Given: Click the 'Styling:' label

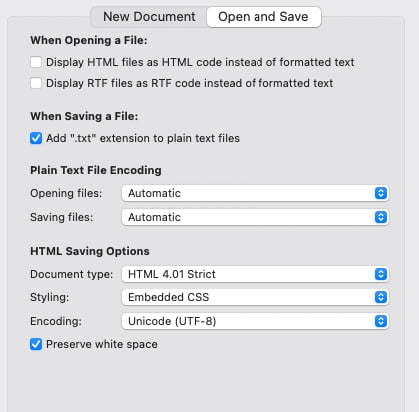Looking at the screenshot, I should pos(50,297).
